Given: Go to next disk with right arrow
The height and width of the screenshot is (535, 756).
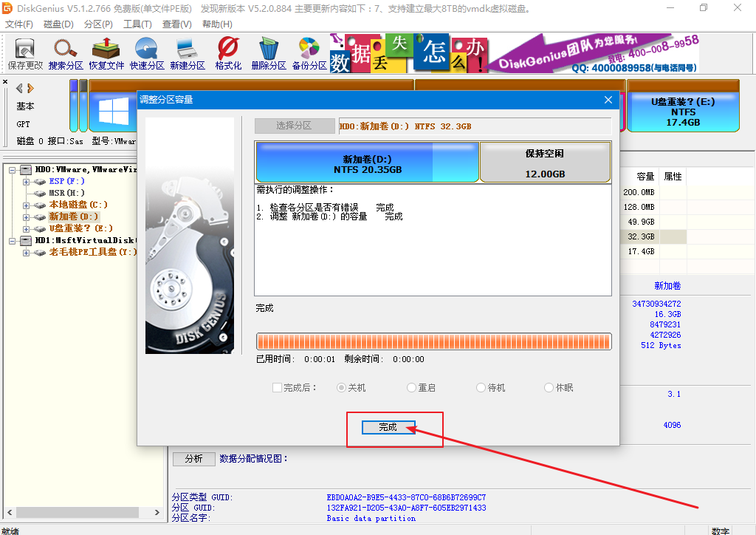Looking at the screenshot, I should [30, 88].
